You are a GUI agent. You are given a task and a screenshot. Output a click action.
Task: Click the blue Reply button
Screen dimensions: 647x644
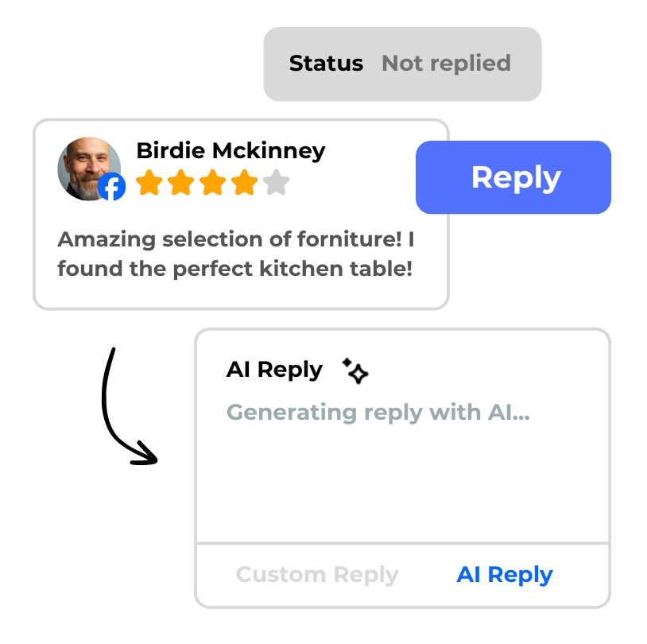(513, 177)
